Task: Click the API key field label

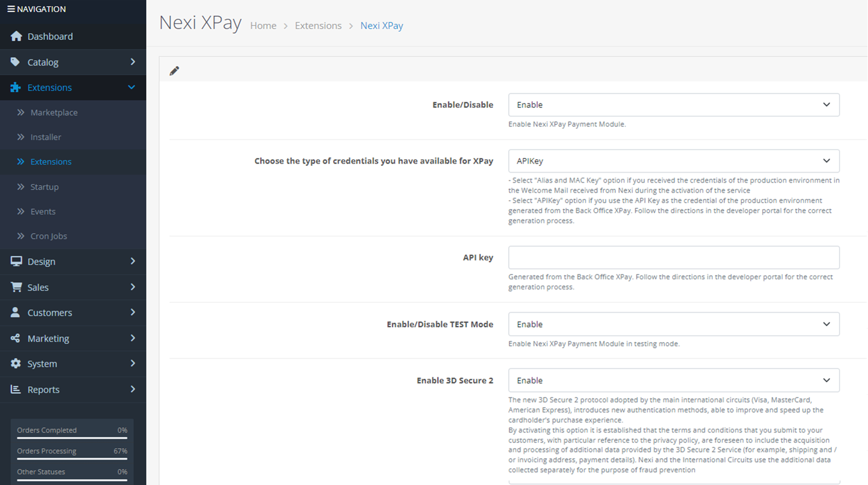Action: click(478, 258)
